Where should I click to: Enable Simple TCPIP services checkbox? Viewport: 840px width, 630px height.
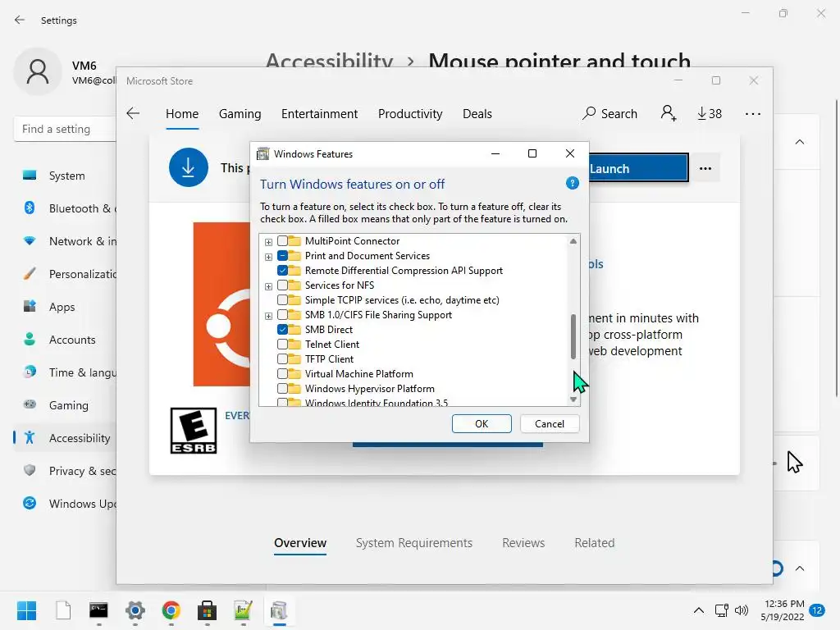pos(282,300)
